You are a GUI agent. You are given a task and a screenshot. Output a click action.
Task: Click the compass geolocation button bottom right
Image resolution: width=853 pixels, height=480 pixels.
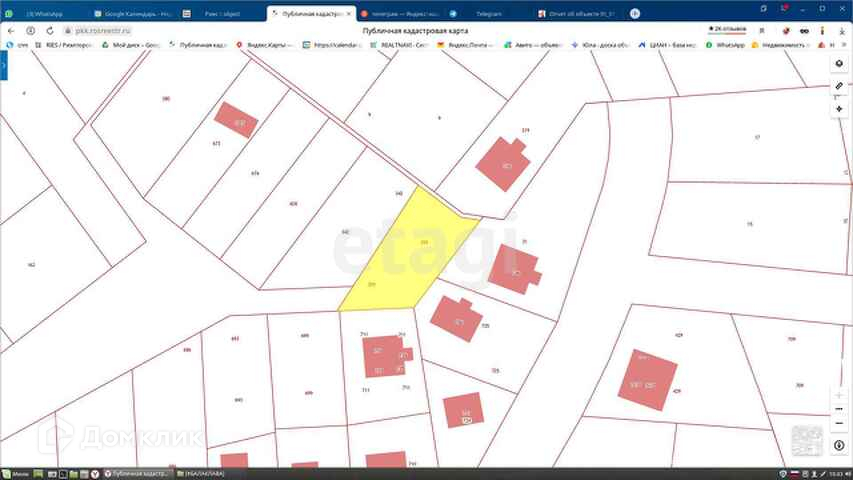(x=839, y=445)
